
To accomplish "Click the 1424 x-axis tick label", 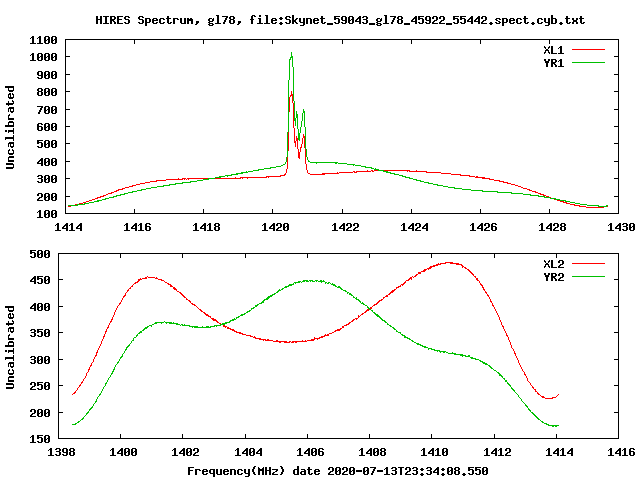I will [414, 227].
